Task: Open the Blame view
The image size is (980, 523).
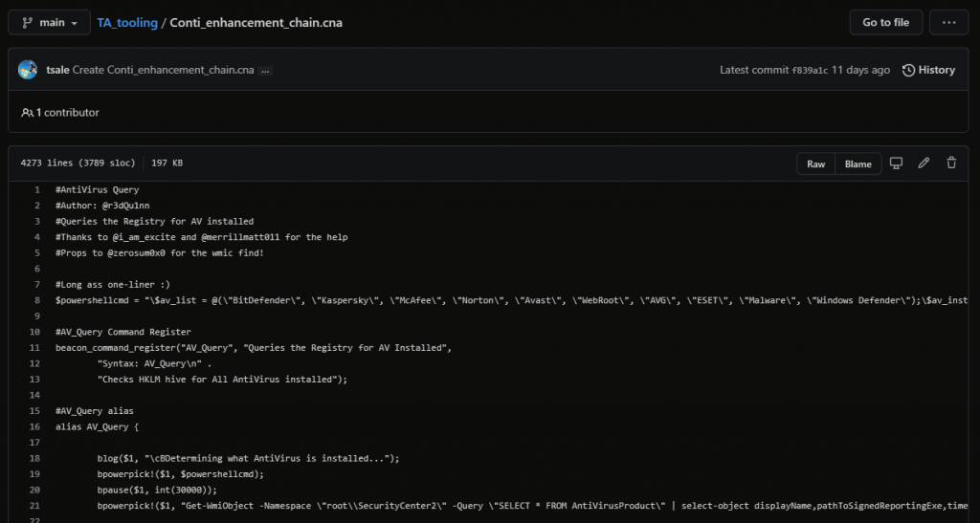Action: point(857,163)
